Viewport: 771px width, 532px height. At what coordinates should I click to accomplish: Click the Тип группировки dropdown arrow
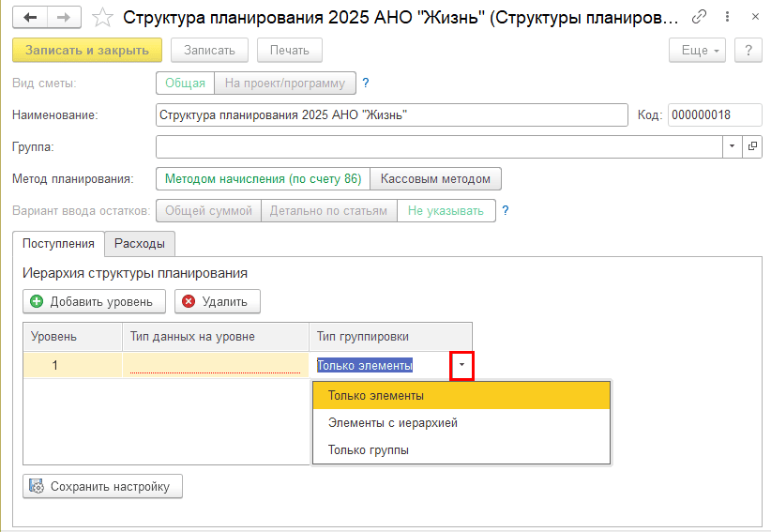461,366
